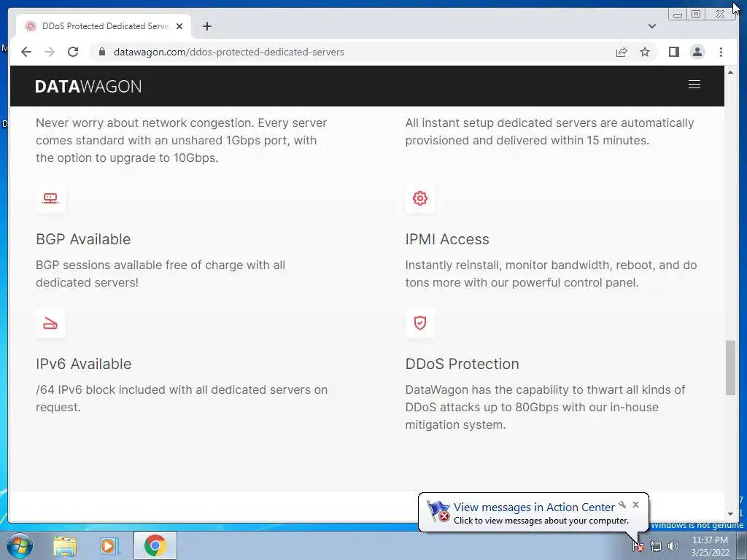Expand the tab search dropdown
This screenshot has width=747, height=560.
[652, 26]
